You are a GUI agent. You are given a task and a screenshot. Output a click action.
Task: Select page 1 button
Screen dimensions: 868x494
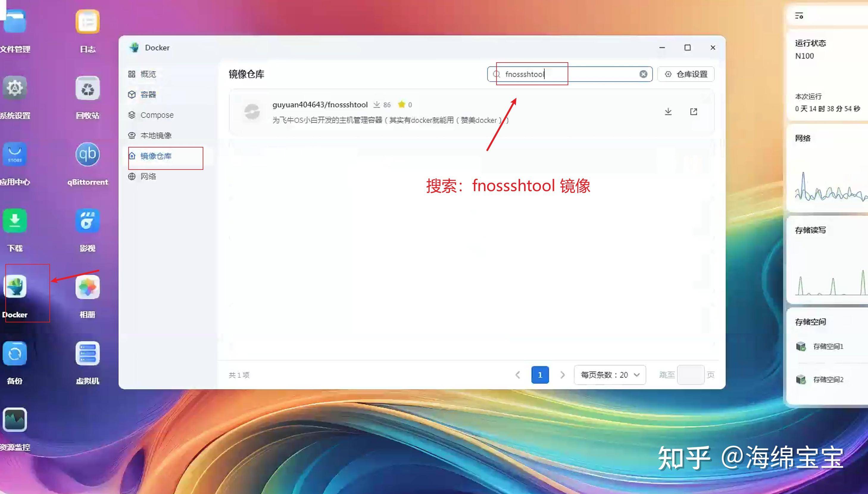540,375
